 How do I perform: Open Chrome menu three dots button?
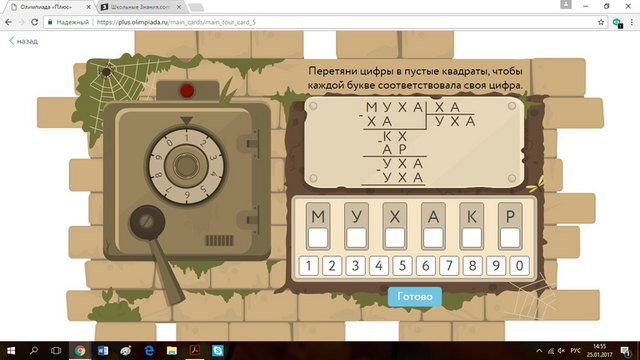point(632,22)
